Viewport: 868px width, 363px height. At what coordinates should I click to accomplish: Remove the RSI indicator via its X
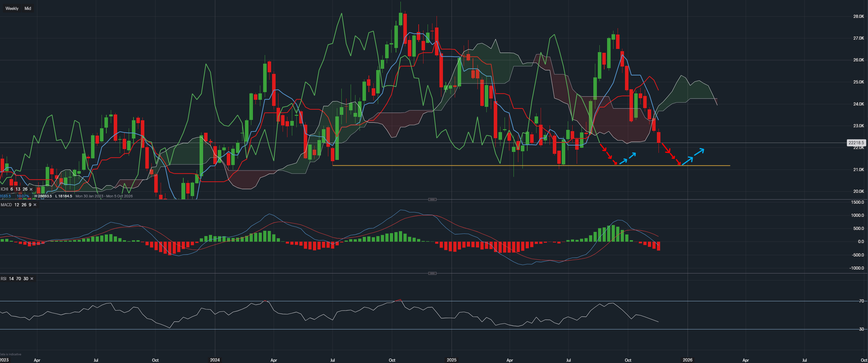[x=32, y=279]
